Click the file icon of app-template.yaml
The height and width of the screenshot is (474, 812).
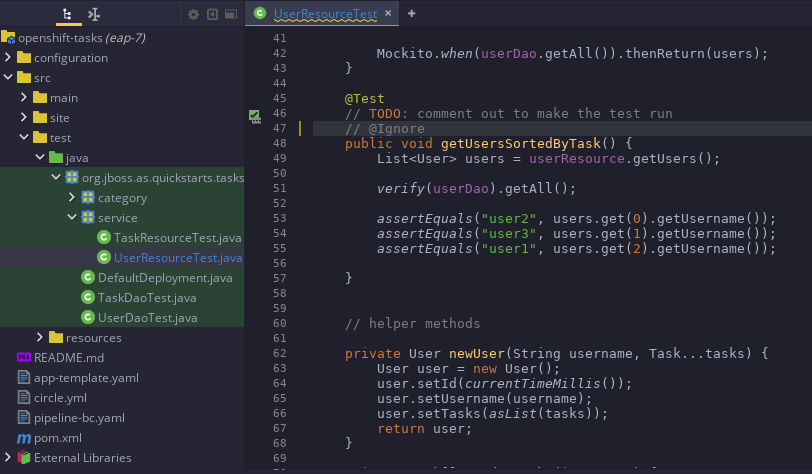(24, 377)
